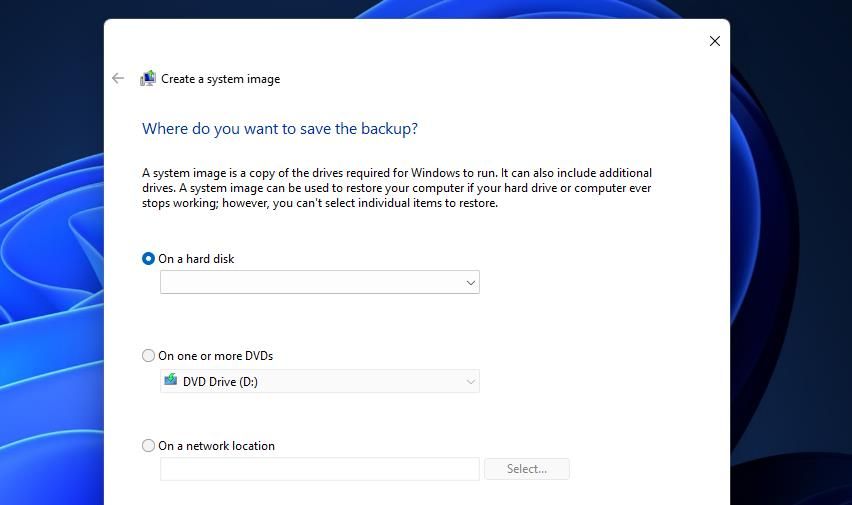Click the On one or more DVDs label
852x505 pixels.
215,356
